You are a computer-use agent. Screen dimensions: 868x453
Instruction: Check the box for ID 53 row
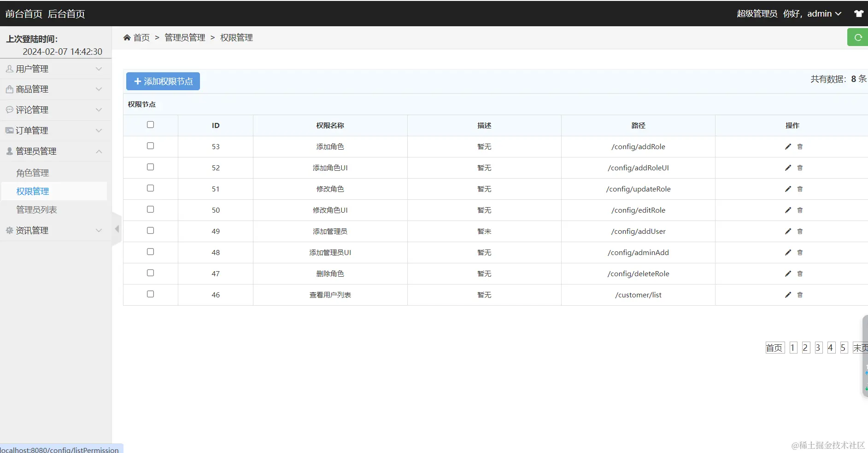pyautogui.click(x=150, y=146)
